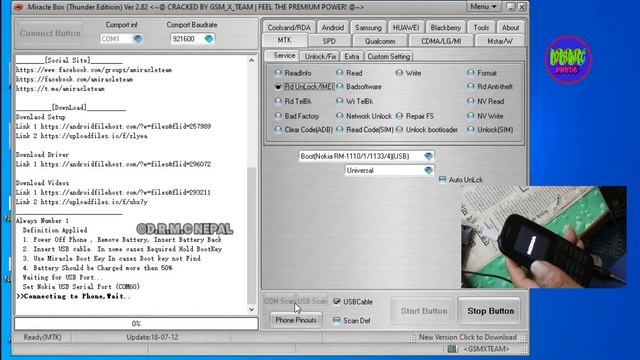Select the Format radio option

[471, 73]
